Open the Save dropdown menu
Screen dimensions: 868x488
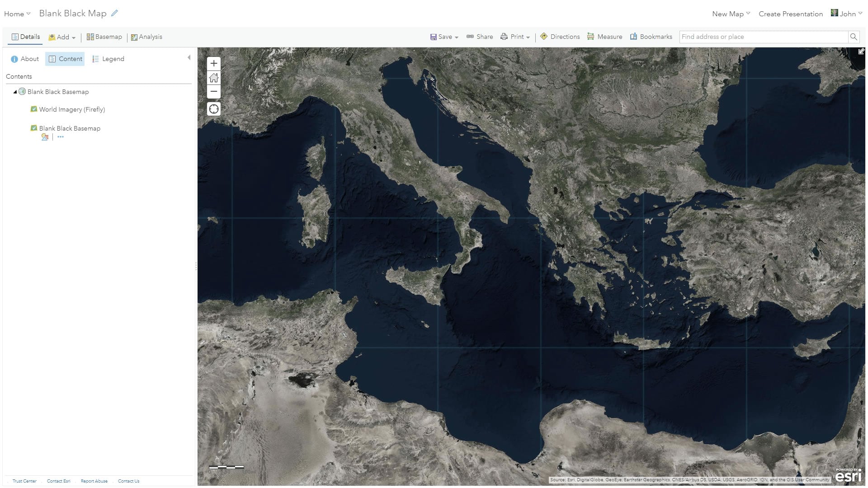click(x=444, y=37)
